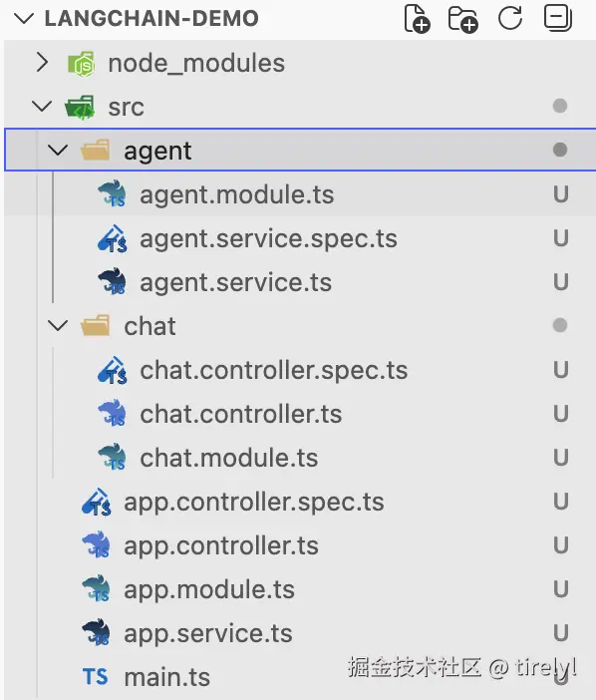
Task: Open agent.module.ts file
Action: tap(300, 194)
